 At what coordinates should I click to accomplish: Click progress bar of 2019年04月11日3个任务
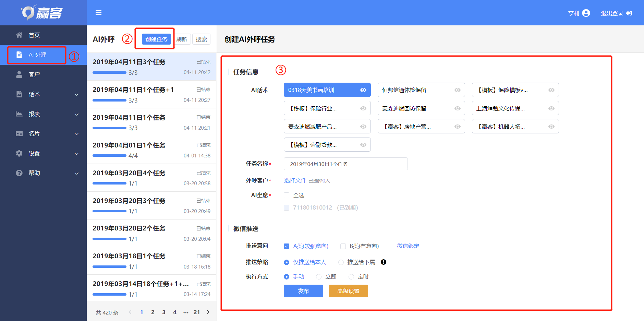[109, 73]
